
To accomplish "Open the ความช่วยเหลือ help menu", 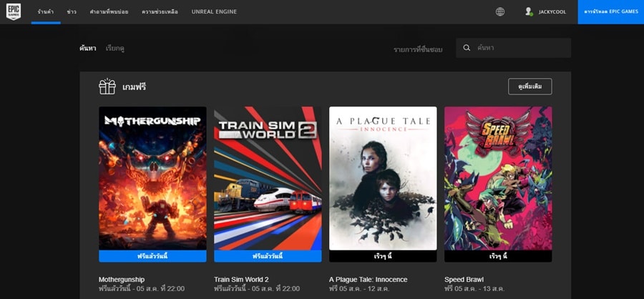I will [x=160, y=12].
